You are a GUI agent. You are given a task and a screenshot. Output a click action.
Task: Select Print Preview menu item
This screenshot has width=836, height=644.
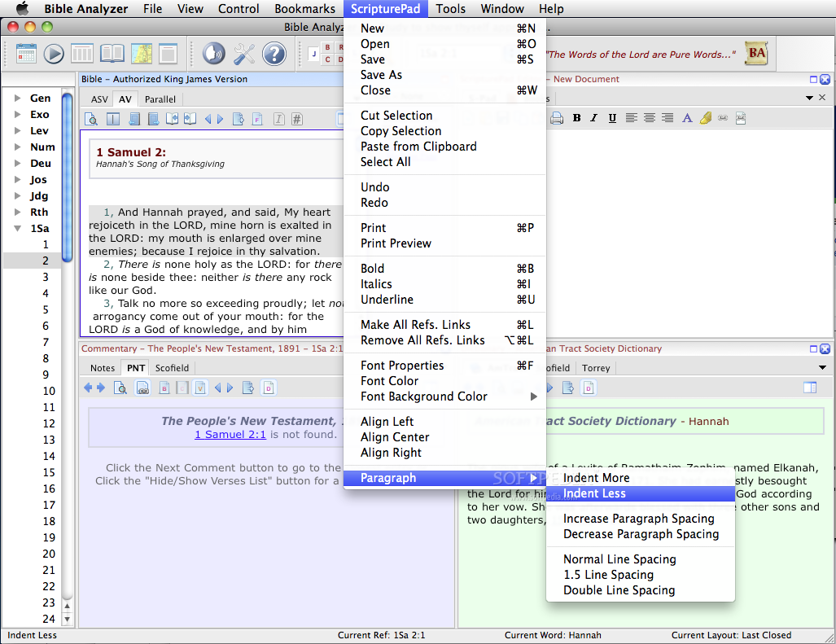444,243
